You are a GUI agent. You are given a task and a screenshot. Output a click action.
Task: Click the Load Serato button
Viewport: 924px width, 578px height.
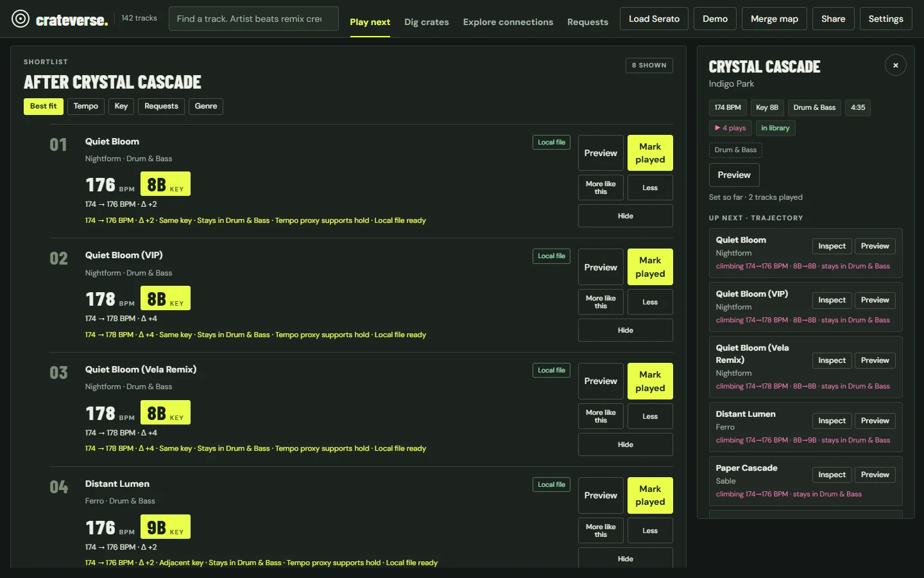[x=654, y=19]
